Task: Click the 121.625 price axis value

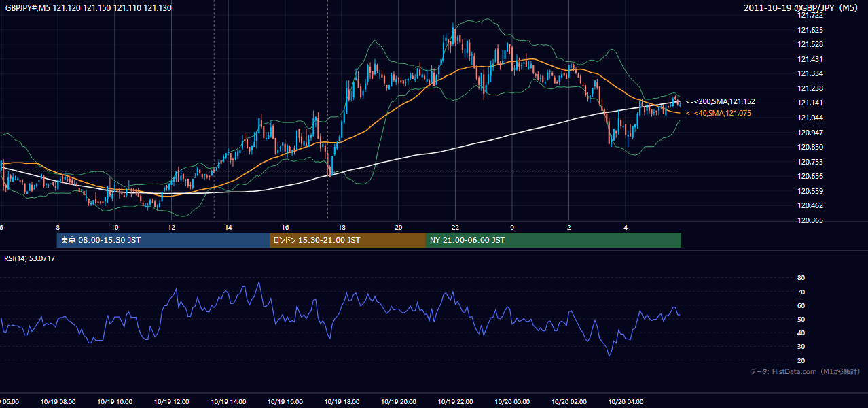Action: coord(810,30)
